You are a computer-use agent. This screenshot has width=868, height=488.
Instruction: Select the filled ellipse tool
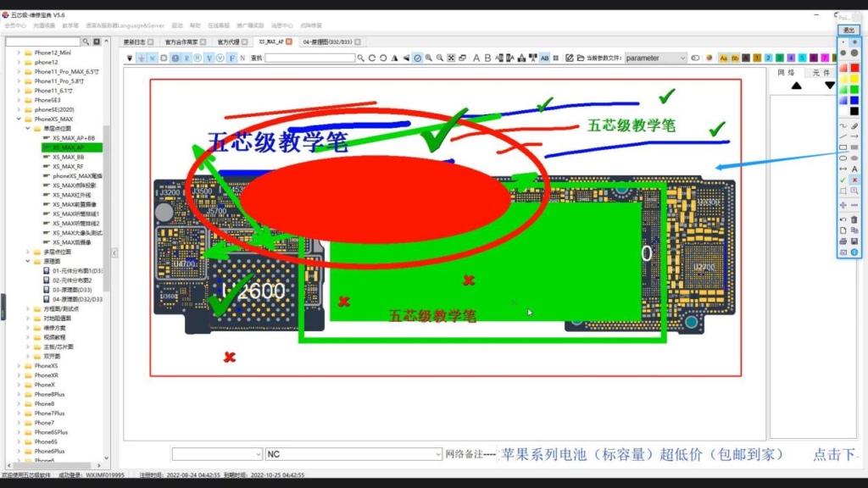[854, 158]
